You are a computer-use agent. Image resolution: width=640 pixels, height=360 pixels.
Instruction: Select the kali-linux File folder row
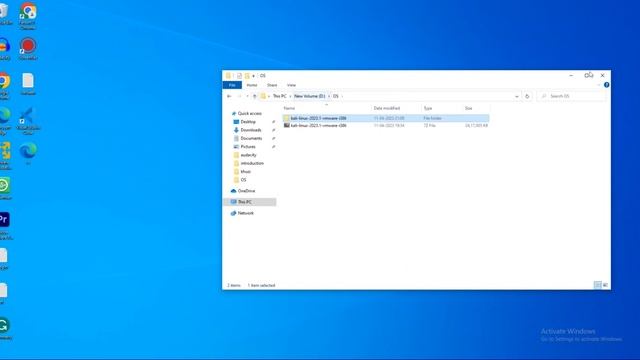click(x=386, y=118)
